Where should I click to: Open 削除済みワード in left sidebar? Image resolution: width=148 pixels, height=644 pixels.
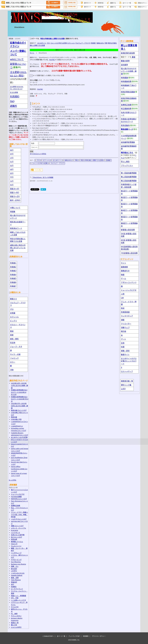click(x=16, y=228)
